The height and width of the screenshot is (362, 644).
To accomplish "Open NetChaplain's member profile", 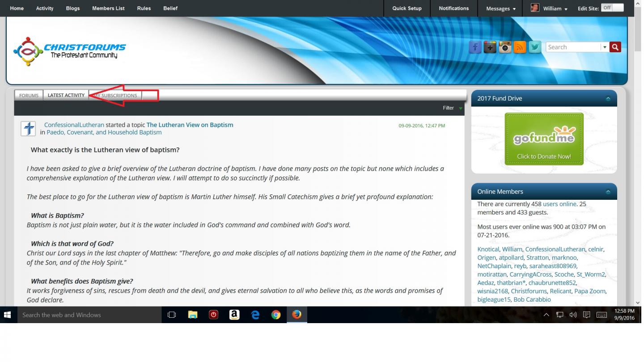I will (494, 266).
